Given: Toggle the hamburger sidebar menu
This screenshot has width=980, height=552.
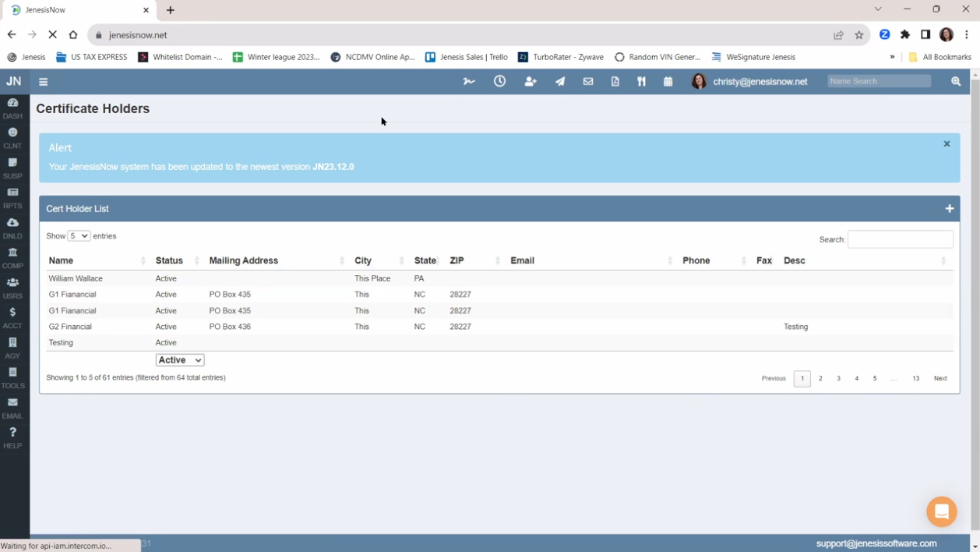Looking at the screenshot, I should (44, 81).
